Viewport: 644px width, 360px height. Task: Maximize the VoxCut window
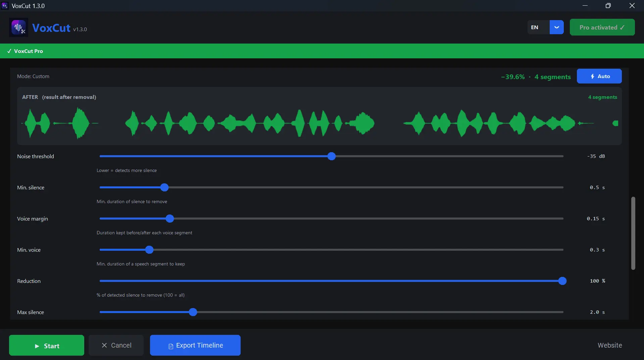(608, 6)
